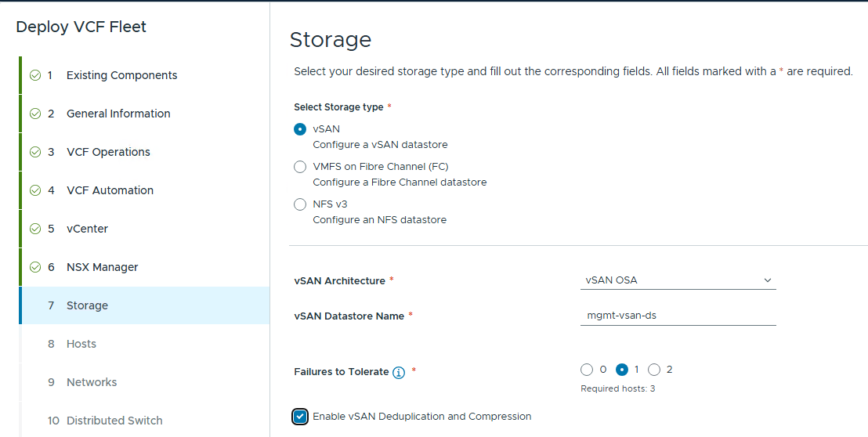
Task: Open the Distributed Switch step
Action: [114, 421]
